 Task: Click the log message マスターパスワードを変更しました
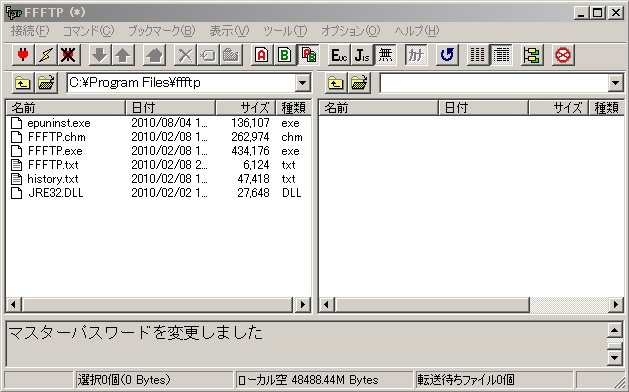[x=135, y=333]
